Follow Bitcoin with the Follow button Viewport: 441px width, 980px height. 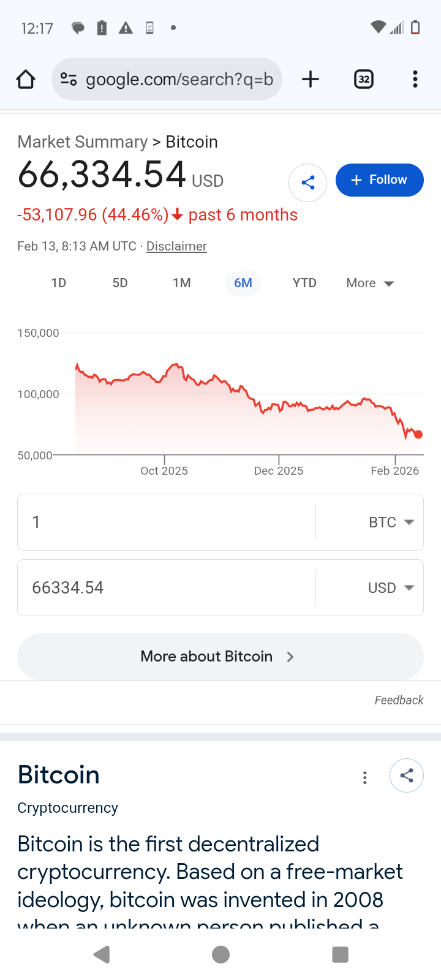(x=379, y=180)
